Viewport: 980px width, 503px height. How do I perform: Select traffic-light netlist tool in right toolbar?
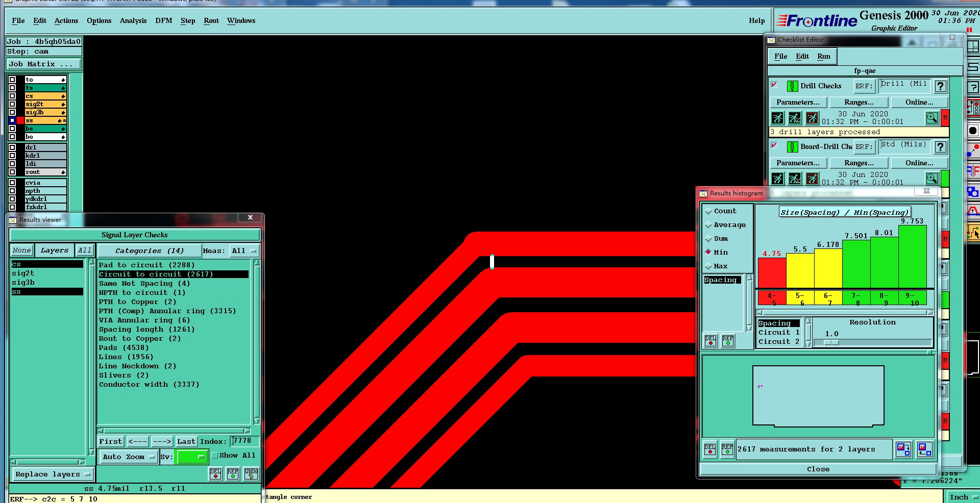[973, 108]
